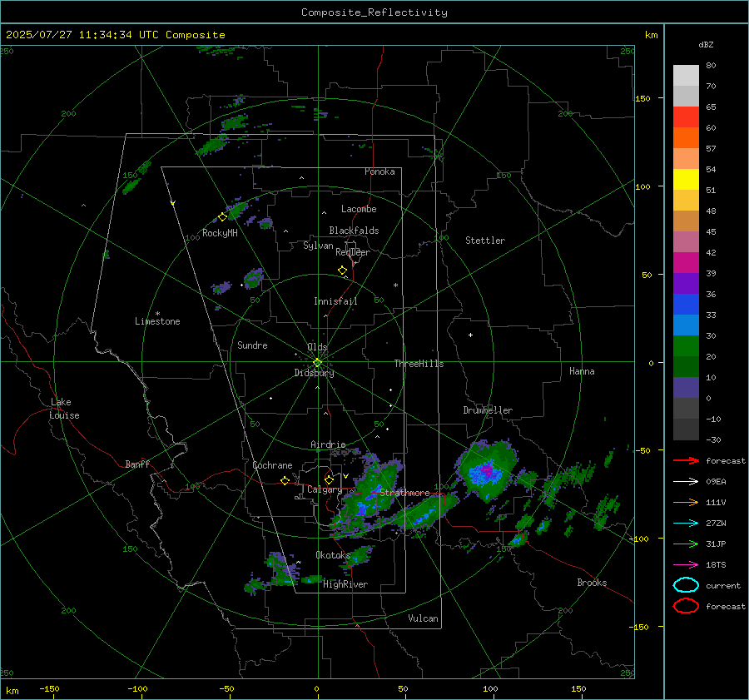Click the red 65 dBZ color swatch
The width and height of the screenshot is (749, 700).
click(x=686, y=117)
